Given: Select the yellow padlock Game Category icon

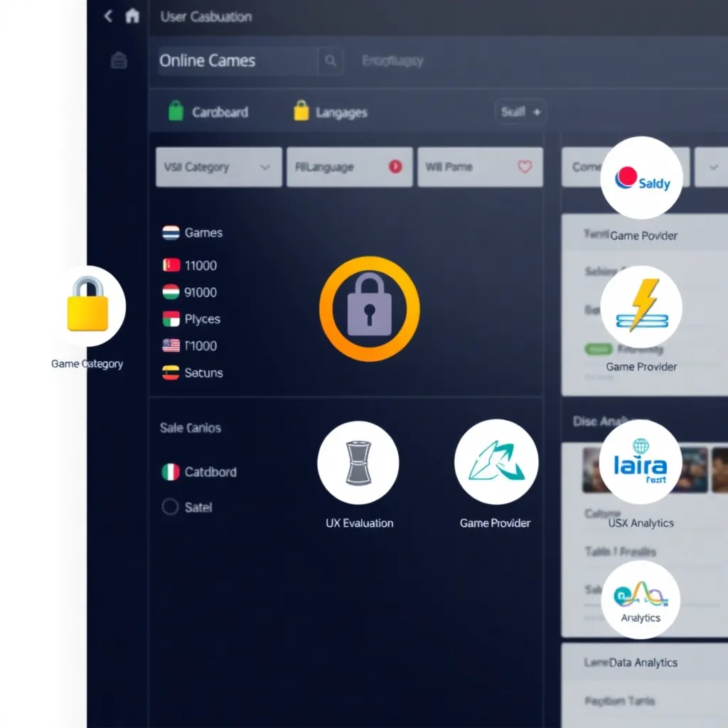Looking at the screenshot, I should (x=87, y=306).
